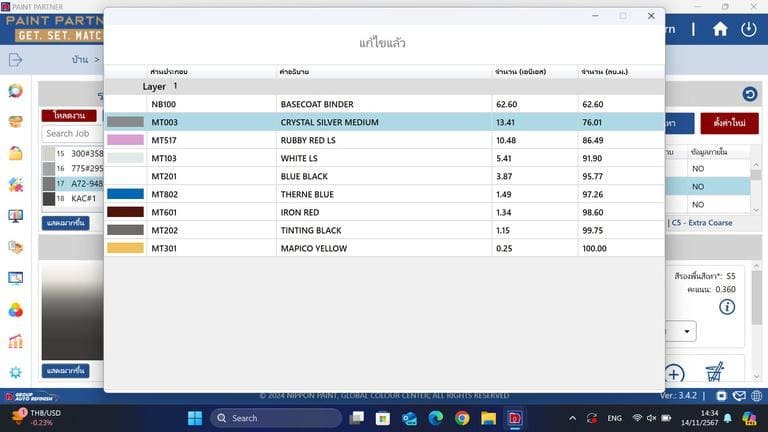The height and width of the screenshot is (432, 768).
Task: Click the plus circle icon
Action: (x=675, y=374)
